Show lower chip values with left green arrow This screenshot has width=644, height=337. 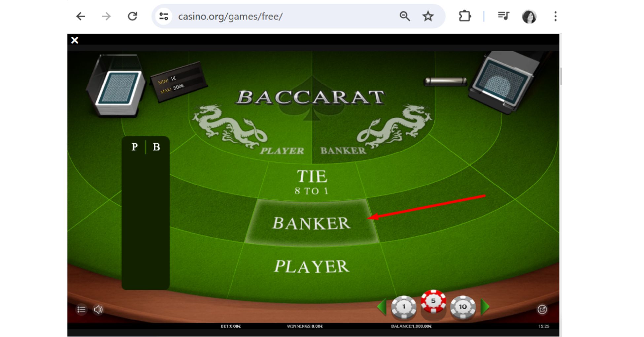(x=382, y=307)
